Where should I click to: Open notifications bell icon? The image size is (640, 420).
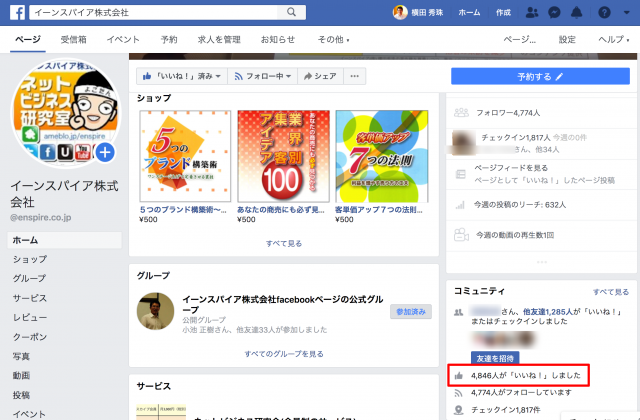(x=576, y=13)
